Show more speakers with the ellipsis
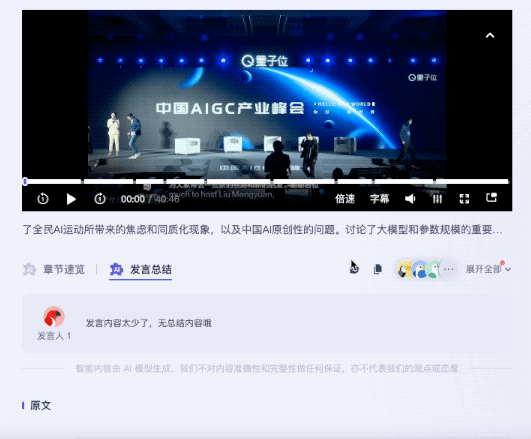Image resolution: width=531 pixels, height=439 pixels. click(x=449, y=270)
